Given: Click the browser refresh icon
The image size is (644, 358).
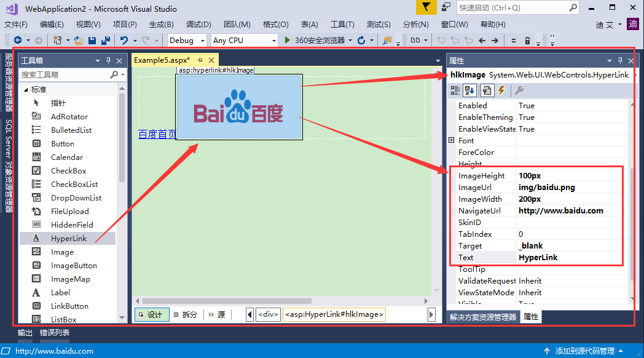Looking at the screenshot, I should (361, 40).
